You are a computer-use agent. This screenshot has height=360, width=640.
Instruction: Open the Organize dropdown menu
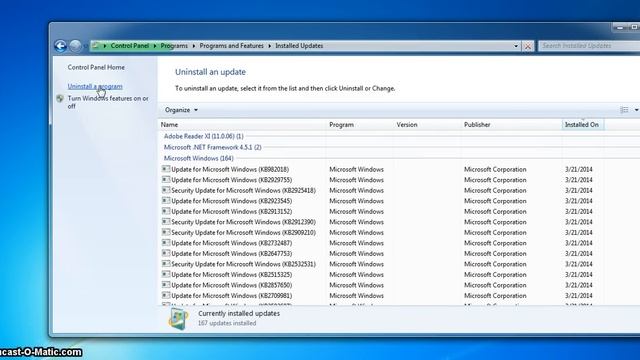coord(181,110)
